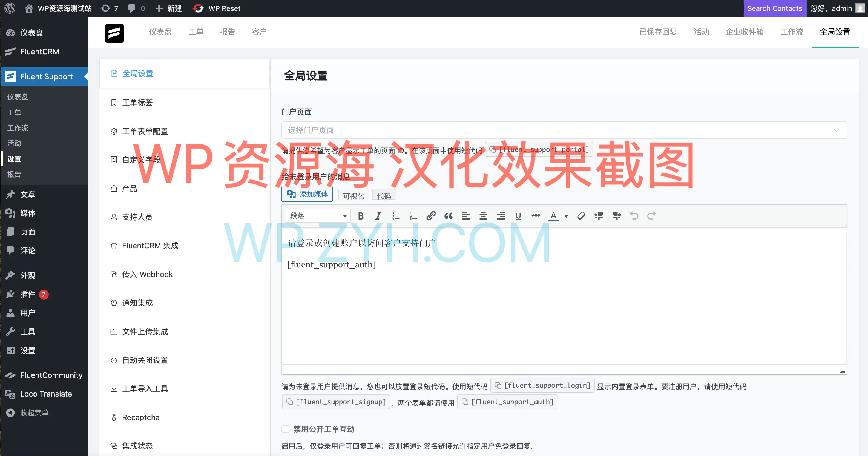Click the text color A icon
The width and height of the screenshot is (868, 456).
(553, 216)
